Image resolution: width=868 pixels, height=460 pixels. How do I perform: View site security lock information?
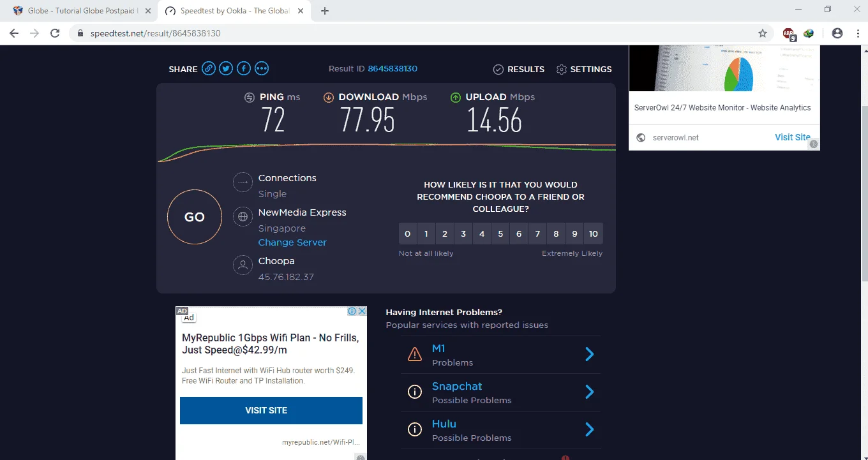click(x=80, y=33)
